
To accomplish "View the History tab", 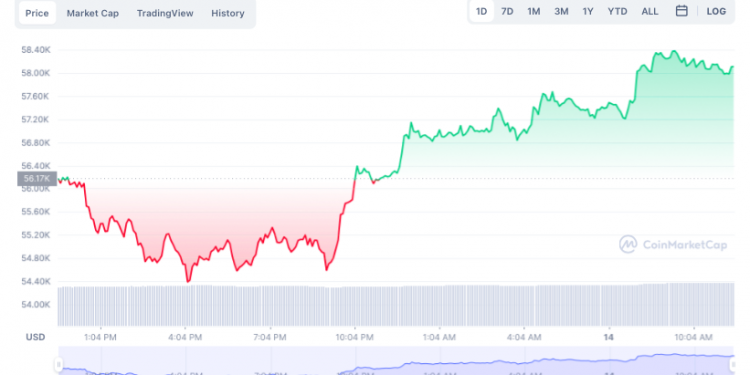I will pos(228,13).
